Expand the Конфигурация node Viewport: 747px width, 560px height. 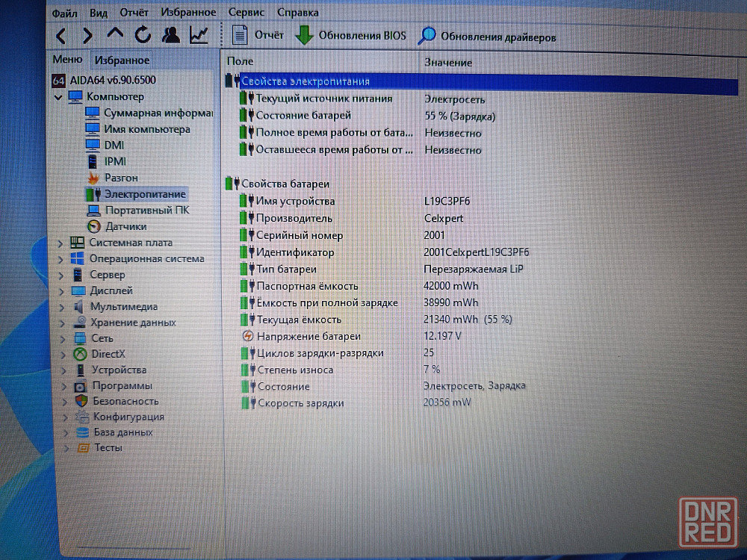point(65,417)
